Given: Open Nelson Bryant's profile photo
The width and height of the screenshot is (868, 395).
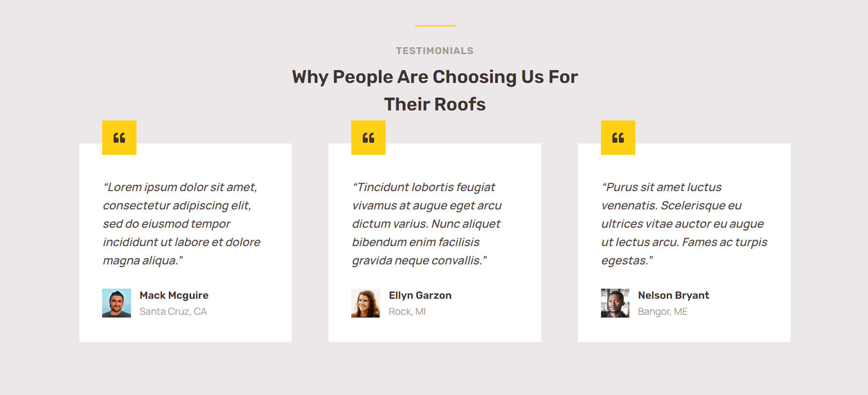Looking at the screenshot, I should (615, 303).
